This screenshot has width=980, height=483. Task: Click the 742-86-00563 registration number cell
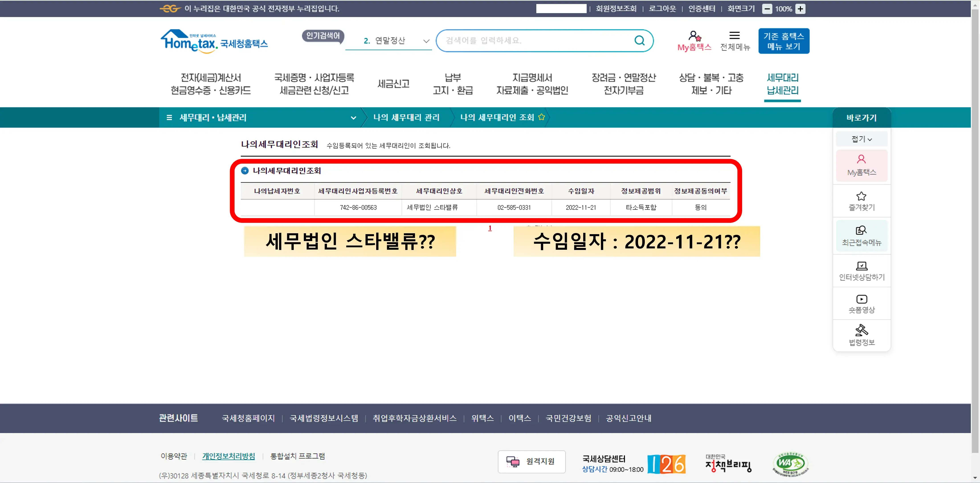[358, 207]
